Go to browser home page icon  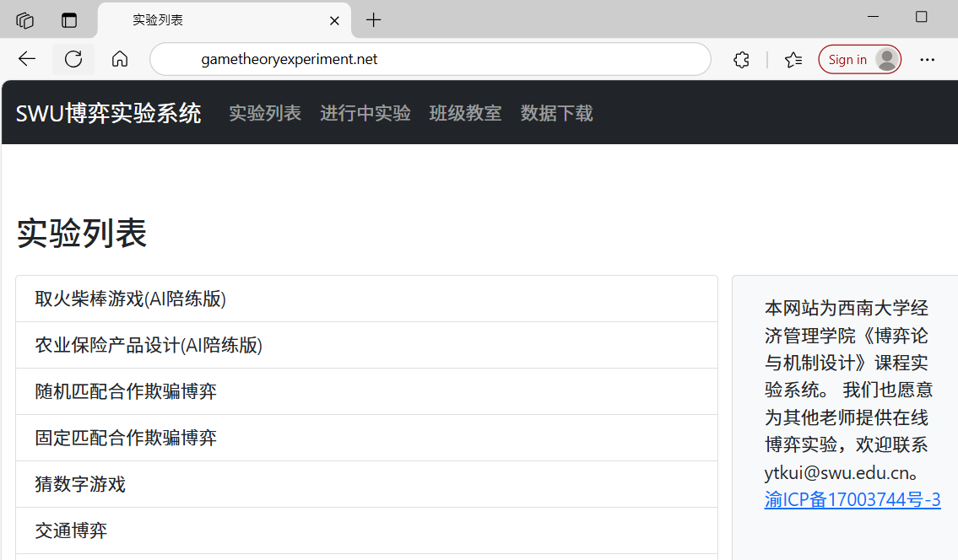(x=120, y=59)
